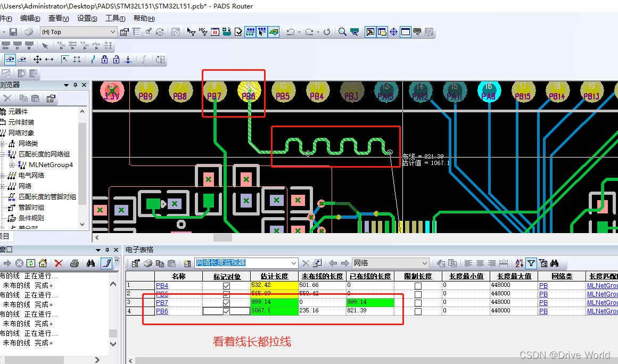
Task: Open the PB6 net link in spreadsheet
Action: point(162,311)
